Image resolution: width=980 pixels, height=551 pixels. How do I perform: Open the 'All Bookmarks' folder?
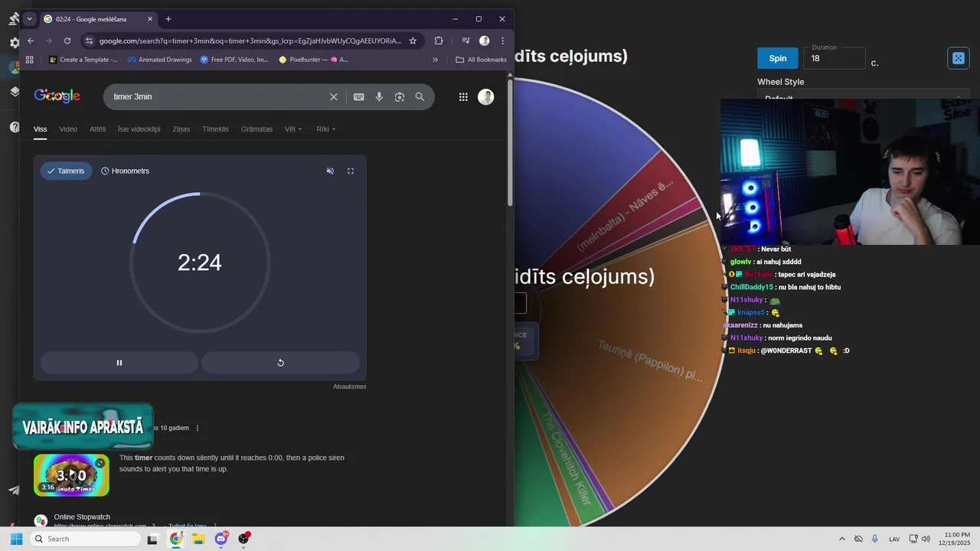(481, 59)
